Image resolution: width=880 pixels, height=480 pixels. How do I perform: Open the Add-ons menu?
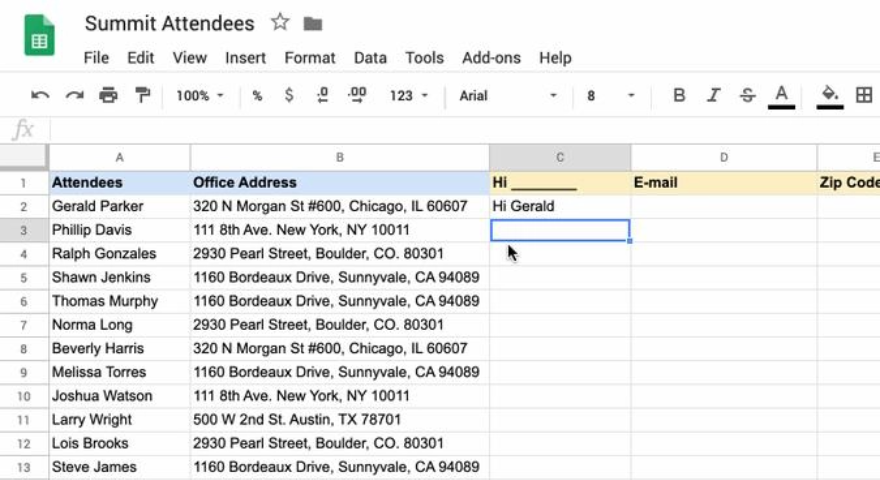[491, 58]
